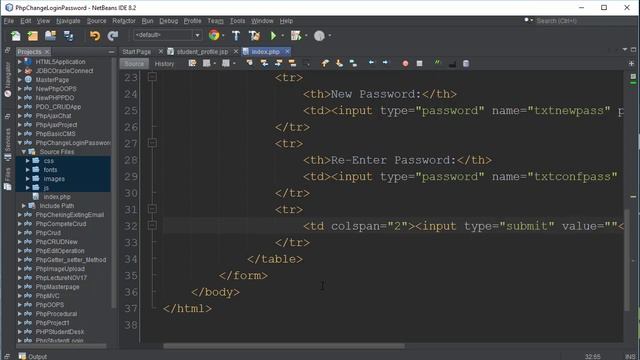Expand the Include Path node

[23, 206]
